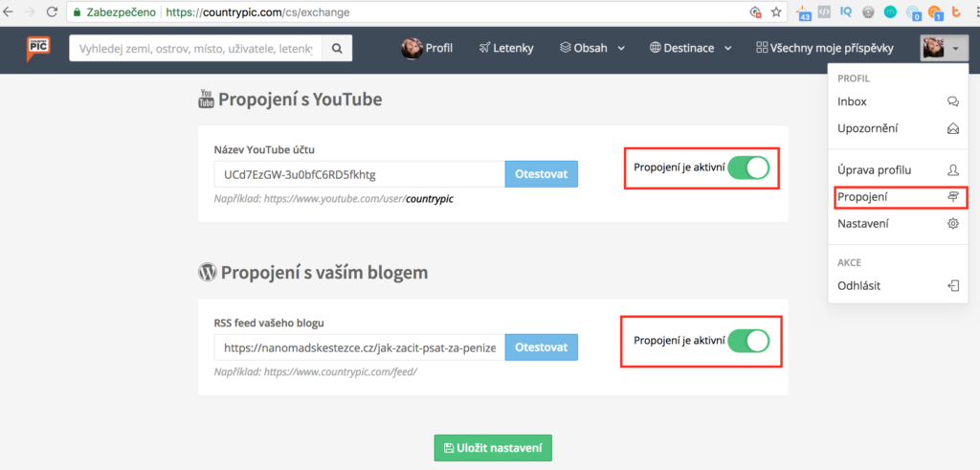Expand the Destinace dropdown menu
The image size is (980, 470).
(x=690, y=48)
